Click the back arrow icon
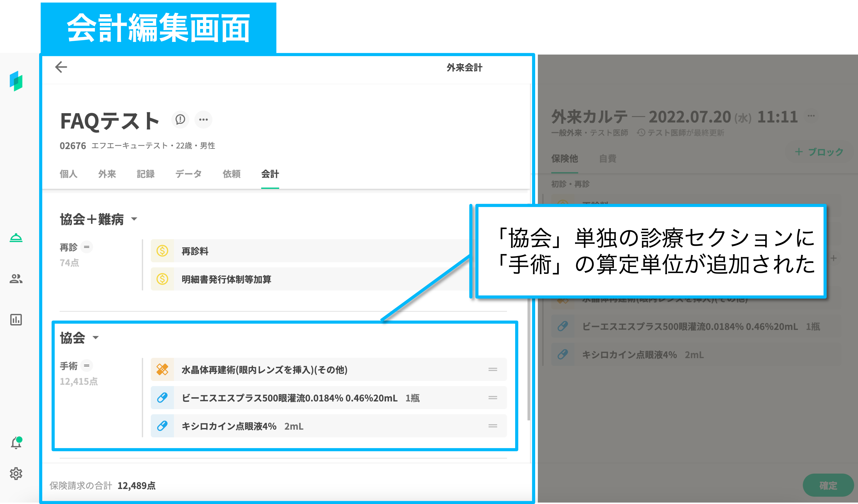Viewport: 858px width, 504px height. (x=61, y=67)
